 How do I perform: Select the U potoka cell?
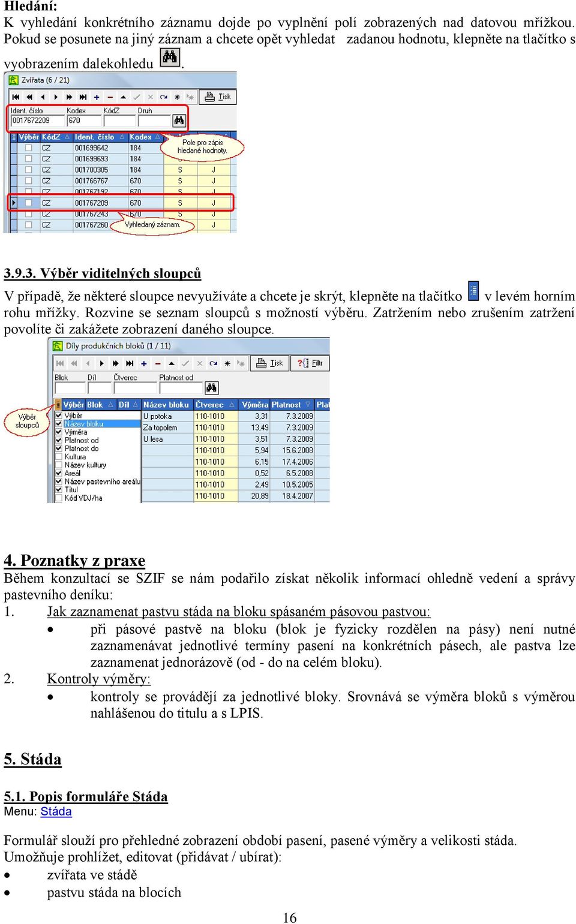pos(167,416)
